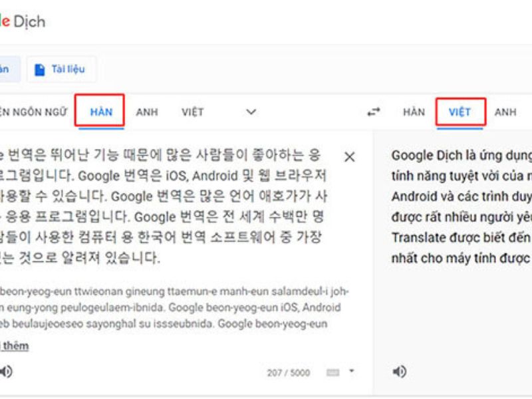Click the 'thêm' show more link

[x=15, y=346]
